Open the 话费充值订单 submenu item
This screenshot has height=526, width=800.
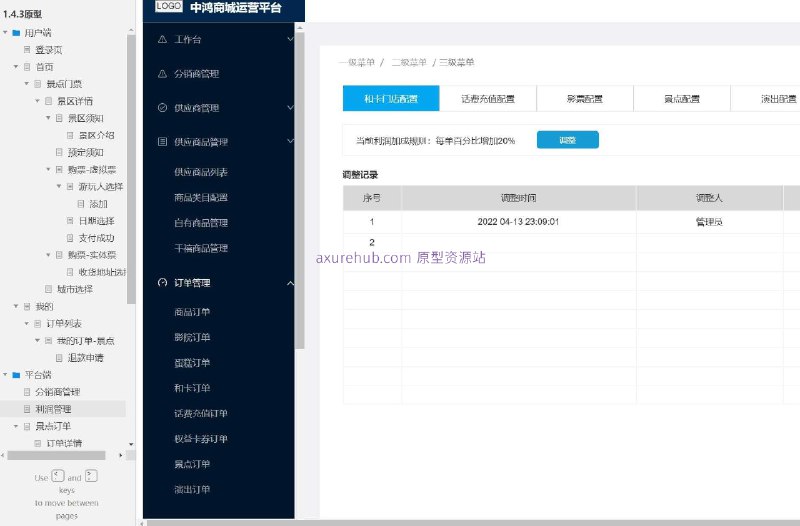[201, 413]
